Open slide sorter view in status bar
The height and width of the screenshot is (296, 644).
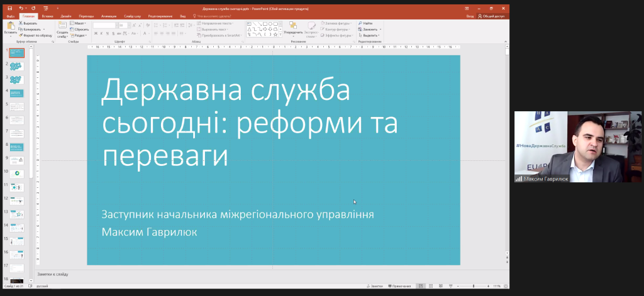click(x=430, y=286)
